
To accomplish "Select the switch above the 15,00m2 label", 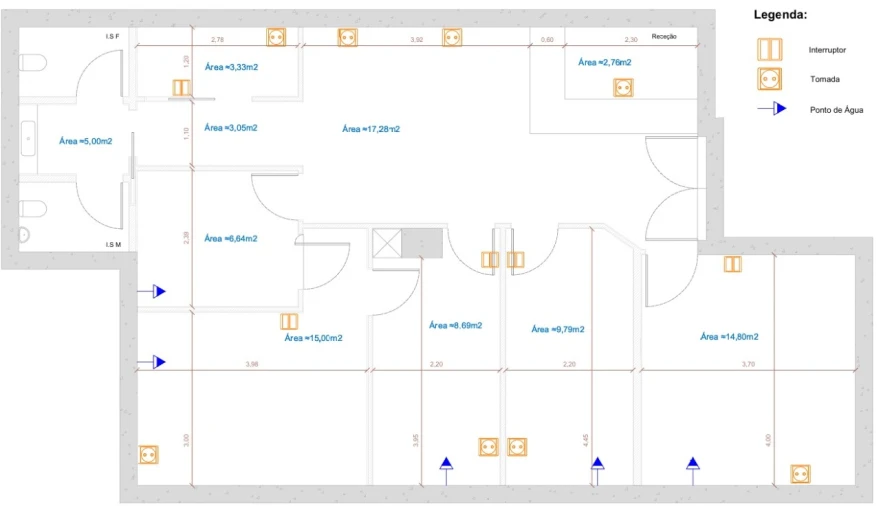I will (289, 322).
